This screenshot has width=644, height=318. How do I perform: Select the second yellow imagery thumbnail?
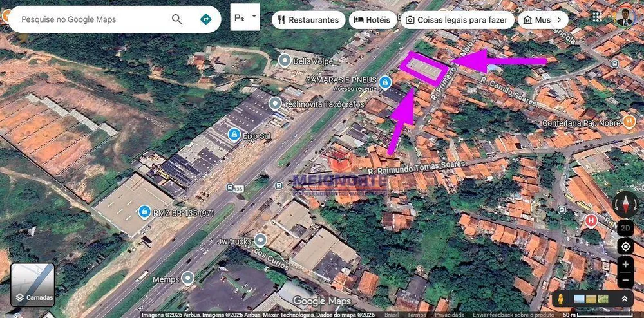coord(591,299)
